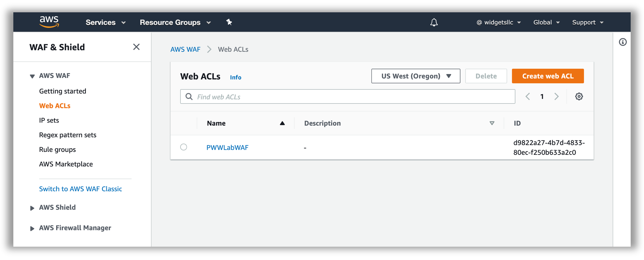Viewport: 644px width, 260px height.
Task: Open the Support dropdown menu
Action: click(588, 23)
